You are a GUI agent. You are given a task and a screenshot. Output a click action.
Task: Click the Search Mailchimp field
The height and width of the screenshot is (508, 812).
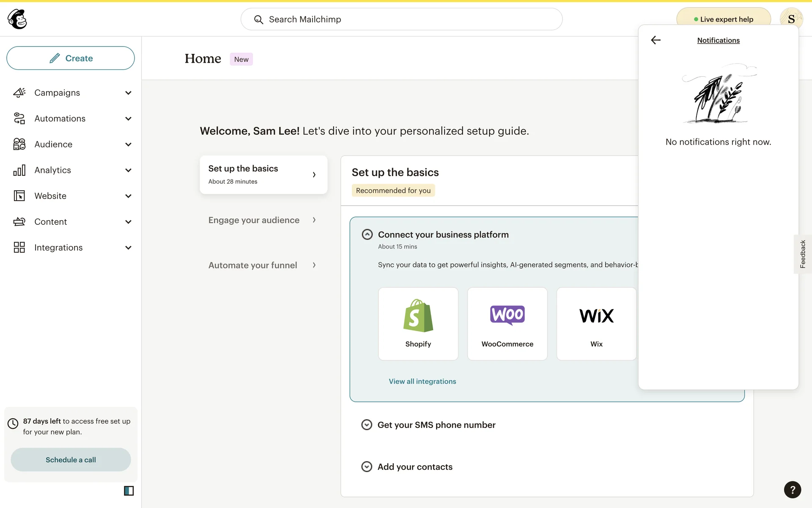point(401,19)
